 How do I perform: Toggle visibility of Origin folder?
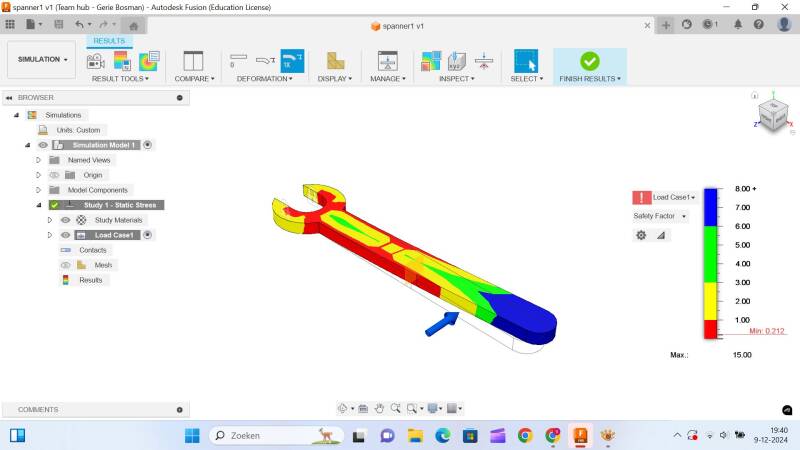coord(54,175)
